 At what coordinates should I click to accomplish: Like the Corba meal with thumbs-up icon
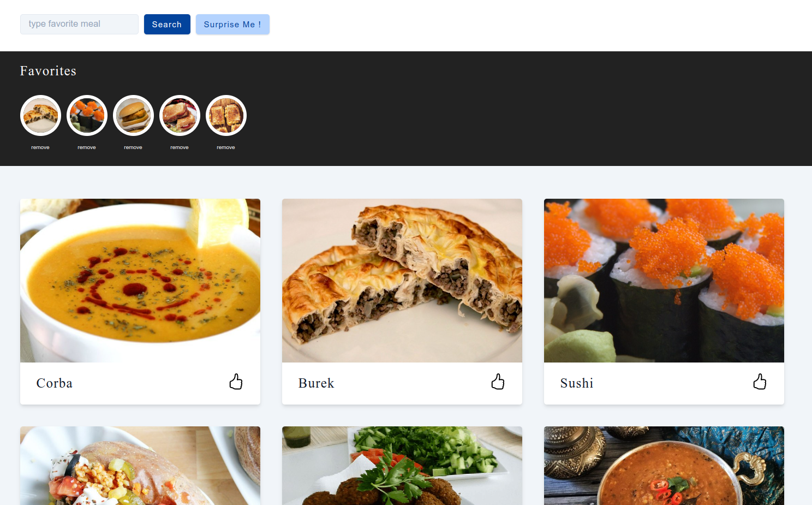coord(236,382)
